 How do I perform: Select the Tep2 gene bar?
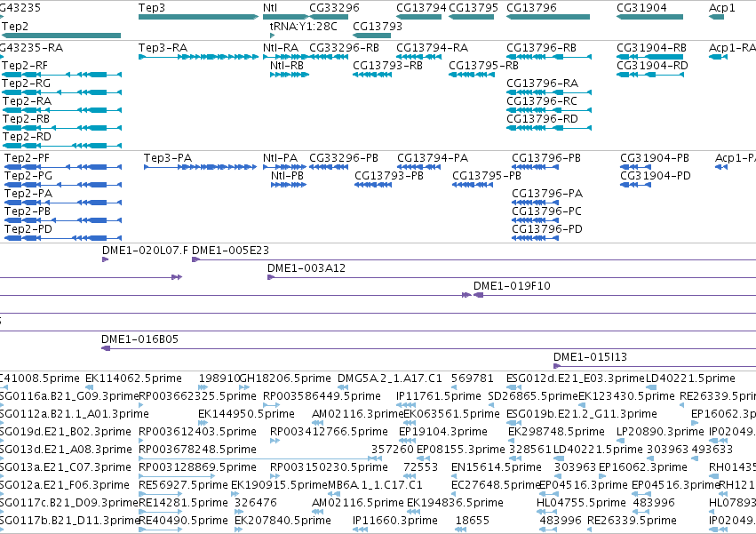[61, 36]
